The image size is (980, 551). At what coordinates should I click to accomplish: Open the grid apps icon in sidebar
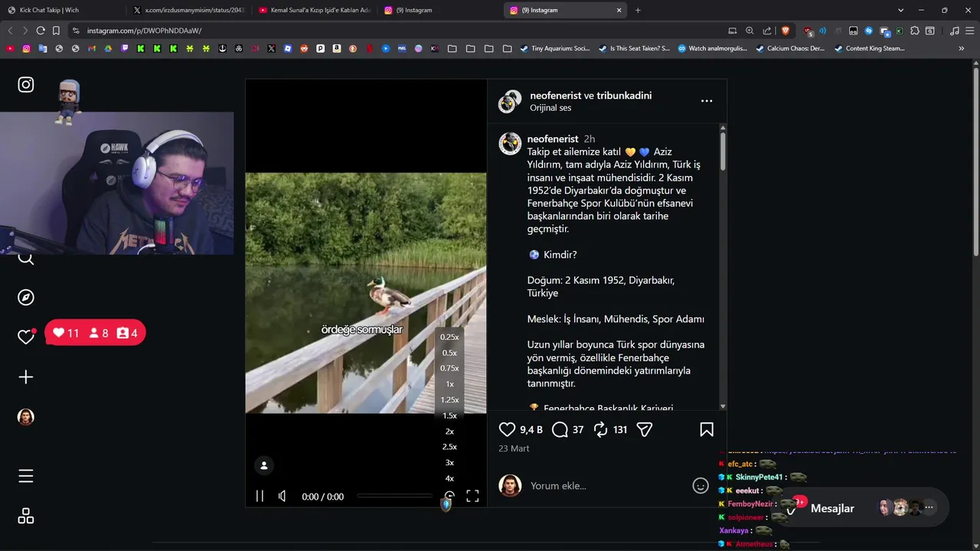(x=26, y=516)
